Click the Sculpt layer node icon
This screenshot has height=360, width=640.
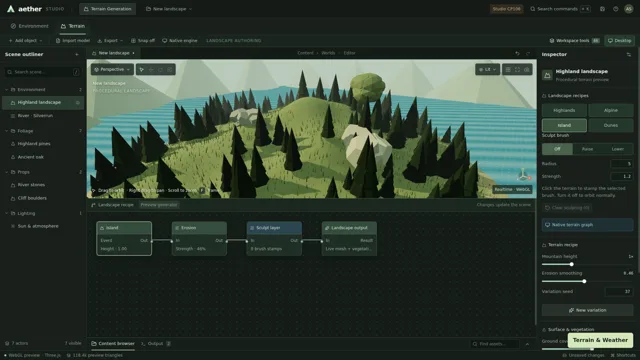click(252, 228)
